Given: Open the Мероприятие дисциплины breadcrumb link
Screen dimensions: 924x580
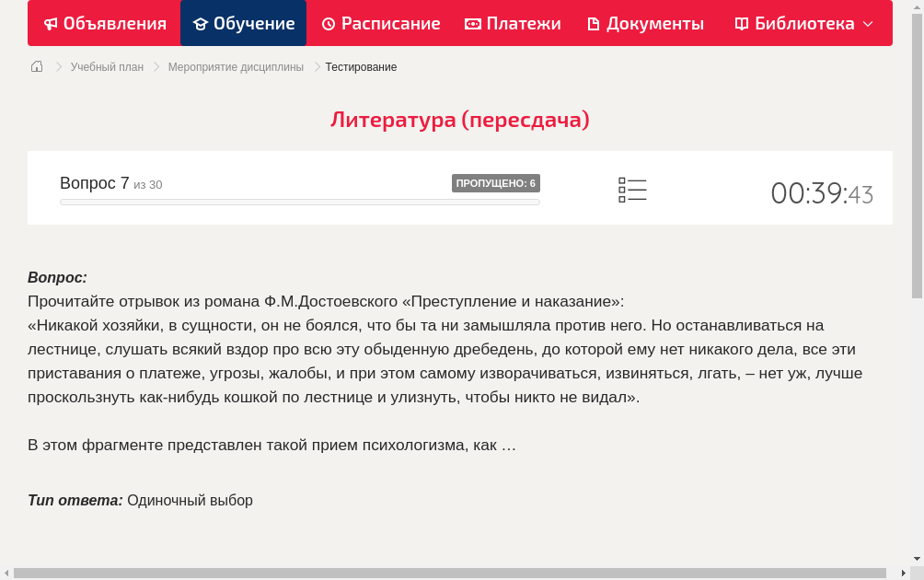Looking at the screenshot, I should point(236,66).
